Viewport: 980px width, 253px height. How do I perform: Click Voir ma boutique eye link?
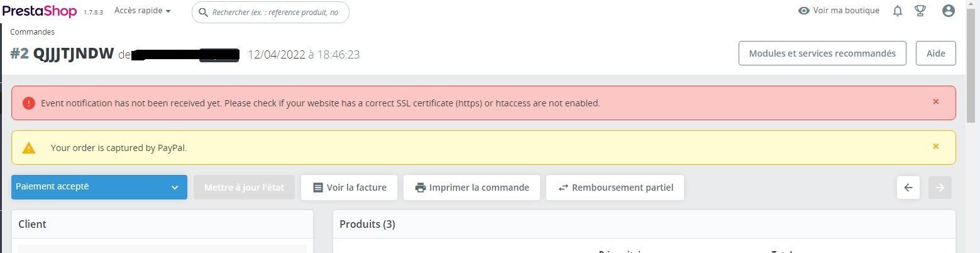click(839, 11)
